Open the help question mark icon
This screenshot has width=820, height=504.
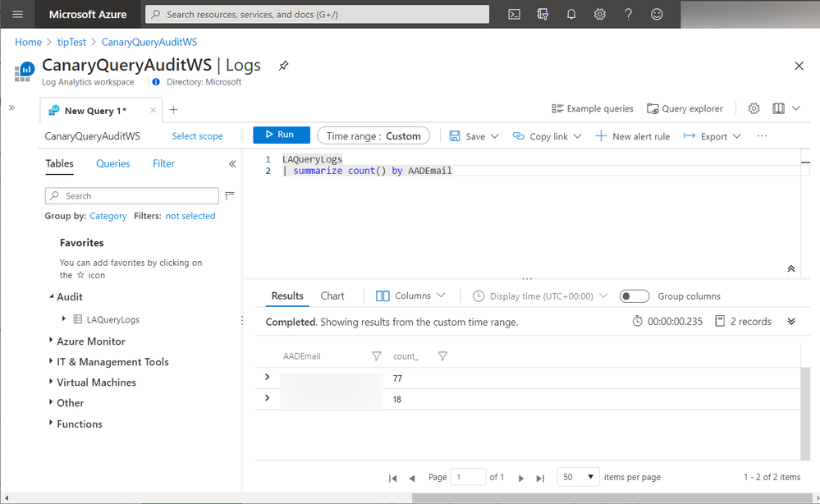(x=628, y=14)
